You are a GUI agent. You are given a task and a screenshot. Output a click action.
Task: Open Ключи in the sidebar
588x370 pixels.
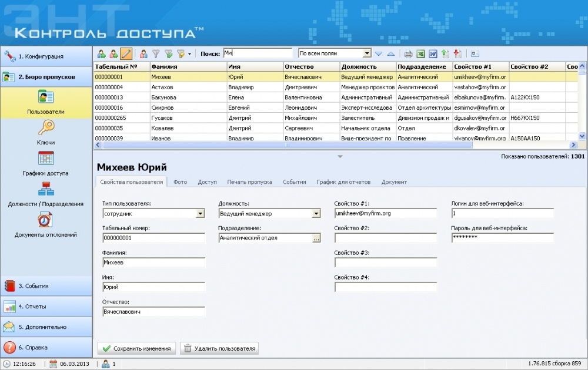(x=46, y=133)
